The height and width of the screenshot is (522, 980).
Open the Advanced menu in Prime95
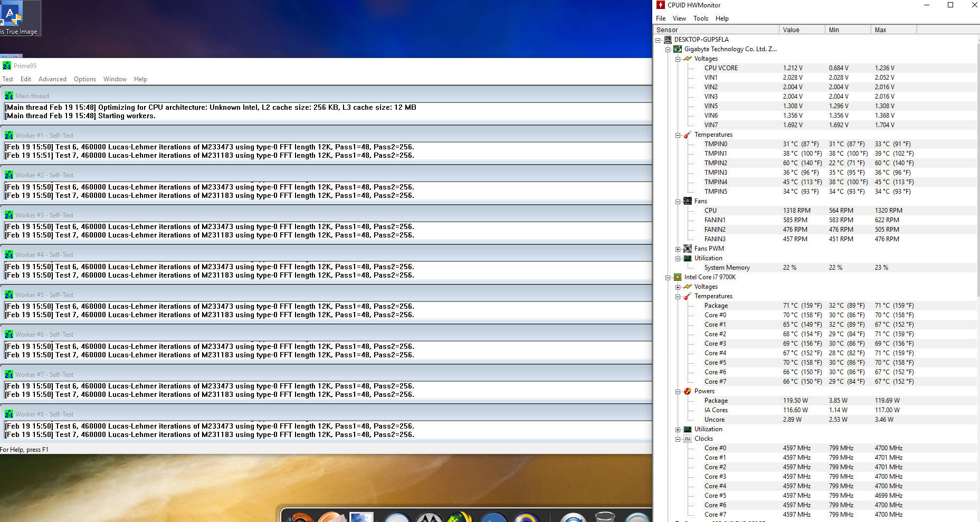pos(52,79)
